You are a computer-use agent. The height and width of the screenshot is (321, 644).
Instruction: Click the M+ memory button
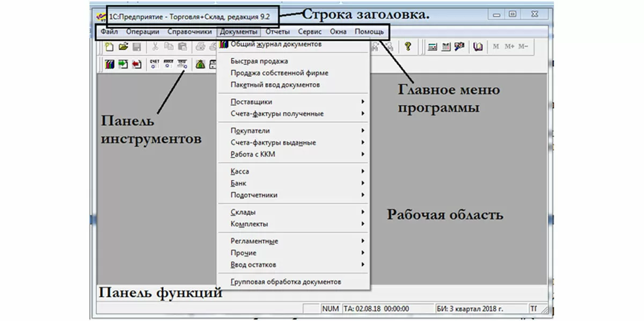click(x=509, y=47)
